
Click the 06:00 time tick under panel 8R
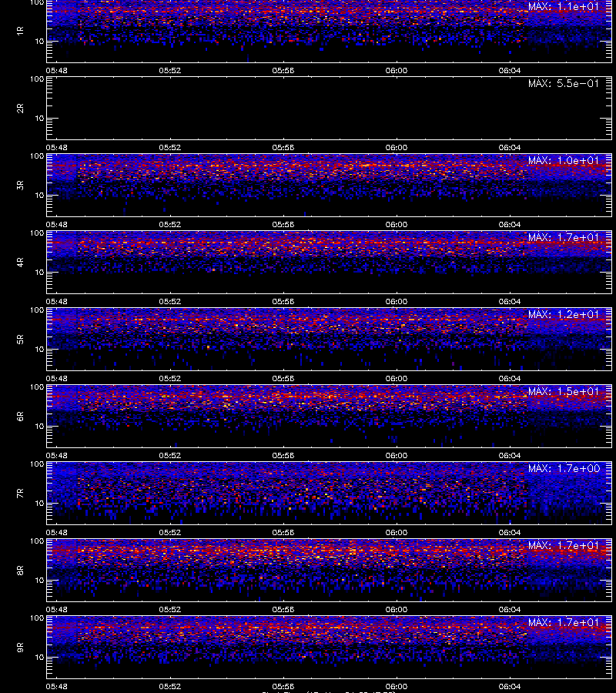coord(397,609)
